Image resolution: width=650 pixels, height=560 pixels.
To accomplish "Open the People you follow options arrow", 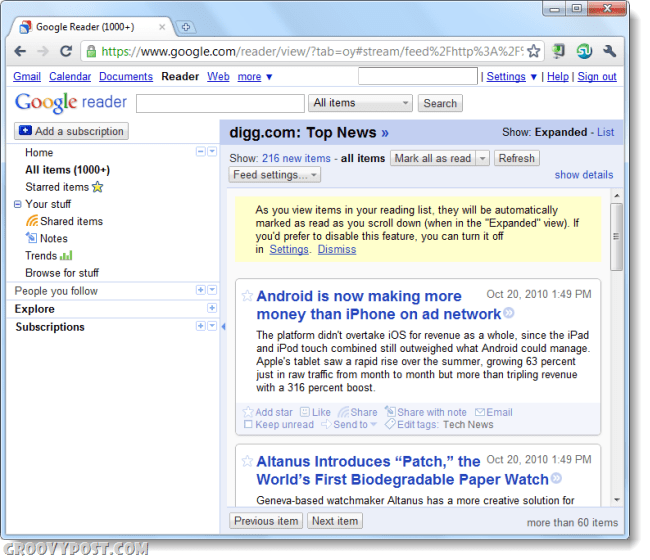I will (x=212, y=290).
